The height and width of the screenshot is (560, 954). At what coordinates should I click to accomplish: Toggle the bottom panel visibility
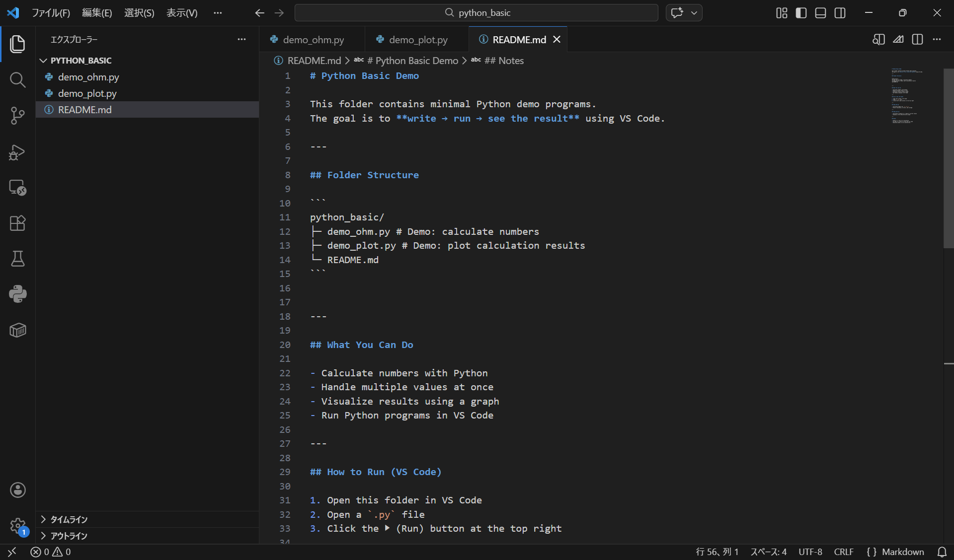click(820, 13)
